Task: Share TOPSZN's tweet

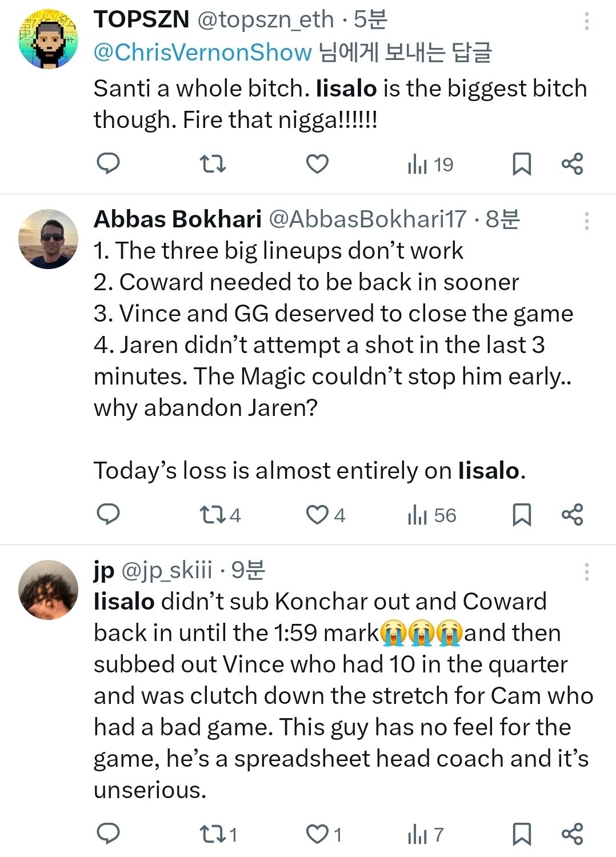Action: coord(572,165)
